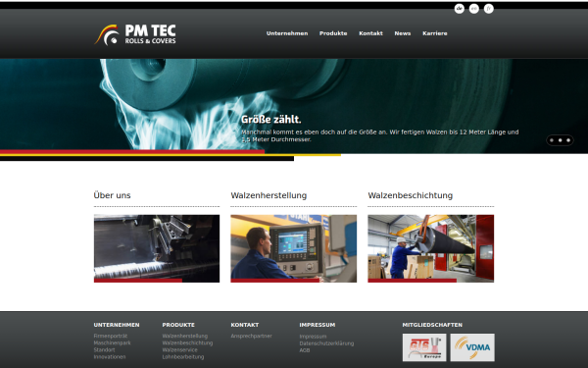Screen dimensions: 588x368
Task: Open the Produkte menu in top navigation
Action: [x=333, y=33]
